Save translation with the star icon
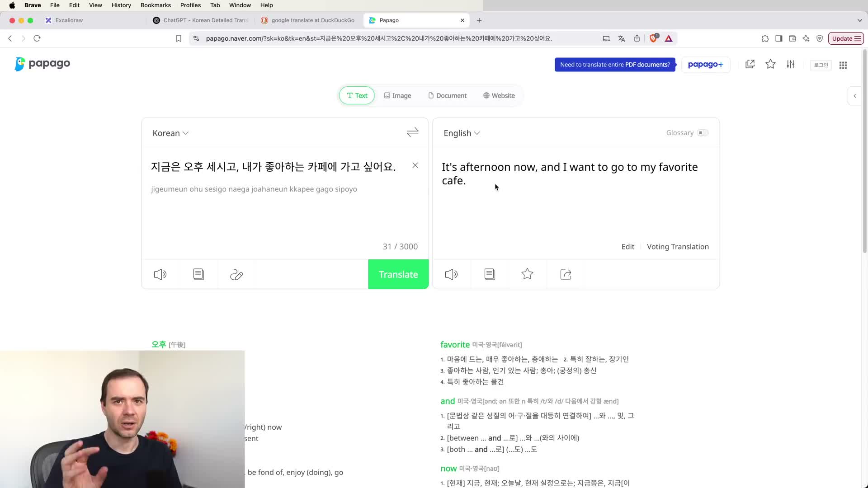This screenshot has height=488, width=868. [x=527, y=274]
